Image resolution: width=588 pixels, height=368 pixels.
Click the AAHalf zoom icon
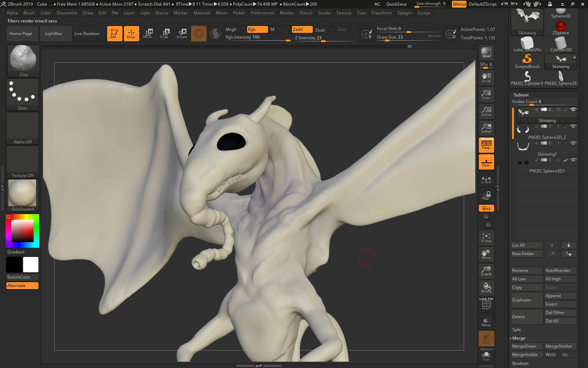pyautogui.click(x=486, y=128)
